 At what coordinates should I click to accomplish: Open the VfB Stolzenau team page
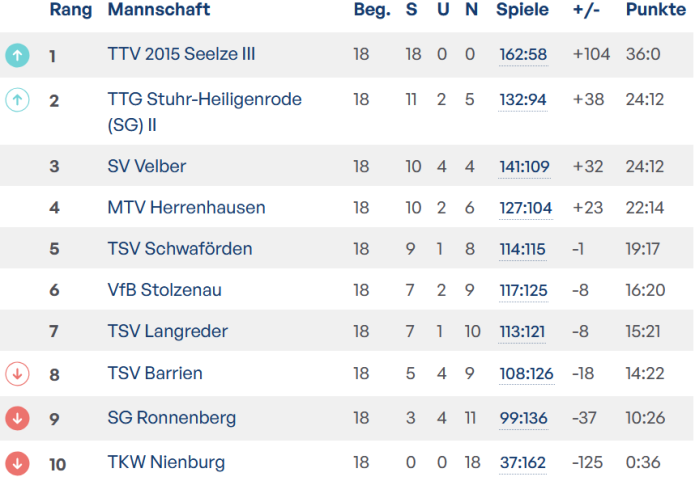164,290
